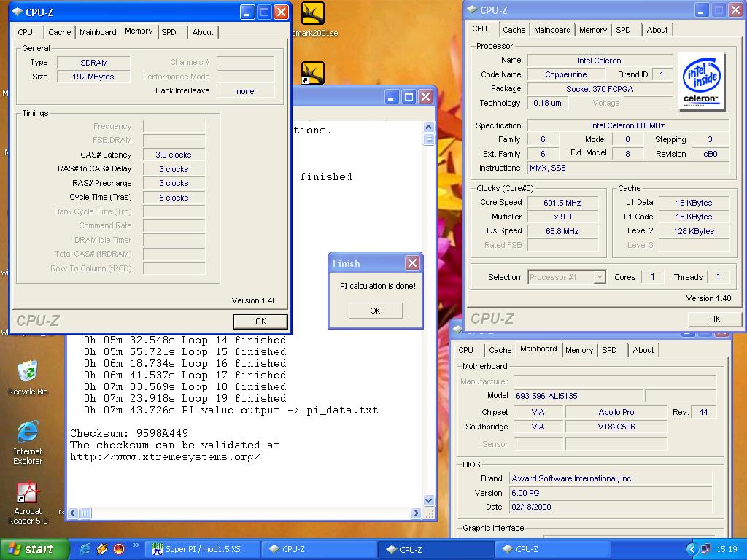This screenshot has height=560, width=747.
Task: Click Bus Speed value 66.8 MHz
Action: point(562,231)
